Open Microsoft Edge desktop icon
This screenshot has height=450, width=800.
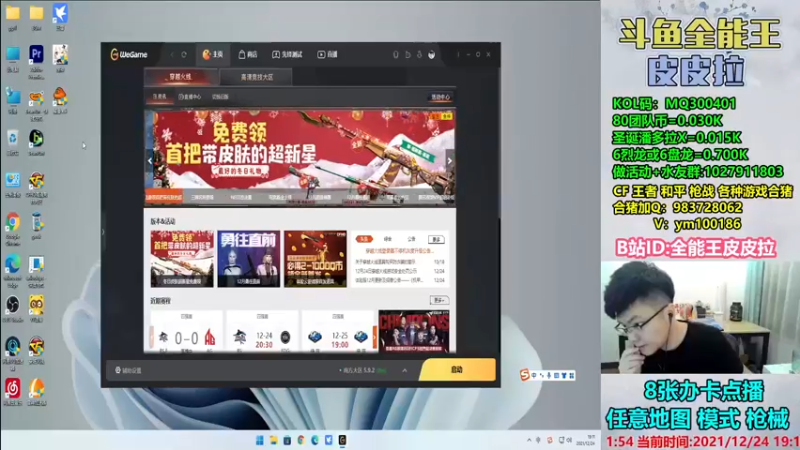[13, 264]
